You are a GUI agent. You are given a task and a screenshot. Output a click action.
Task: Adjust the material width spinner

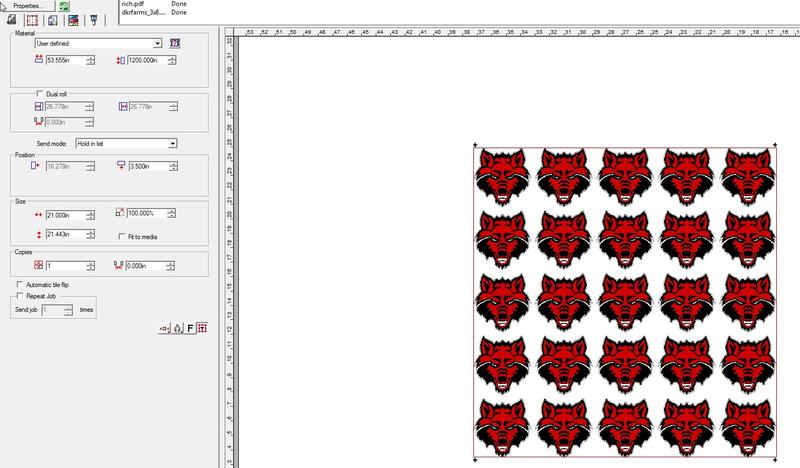90,60
